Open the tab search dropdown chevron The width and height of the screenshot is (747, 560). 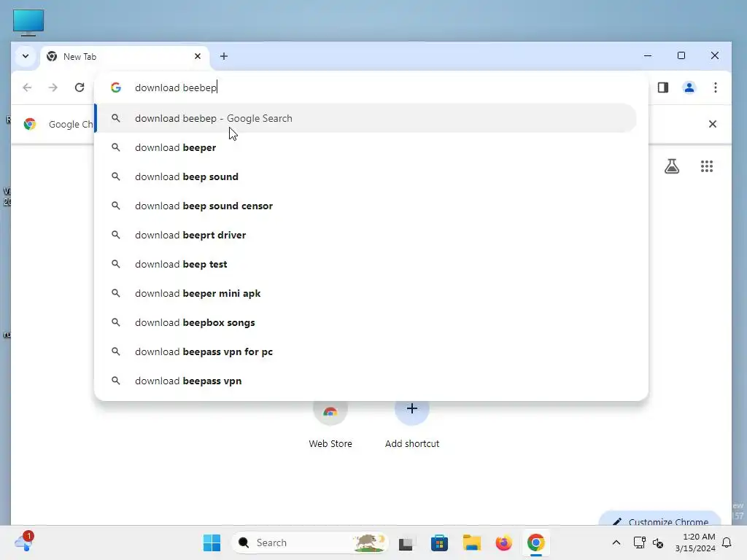26,56
